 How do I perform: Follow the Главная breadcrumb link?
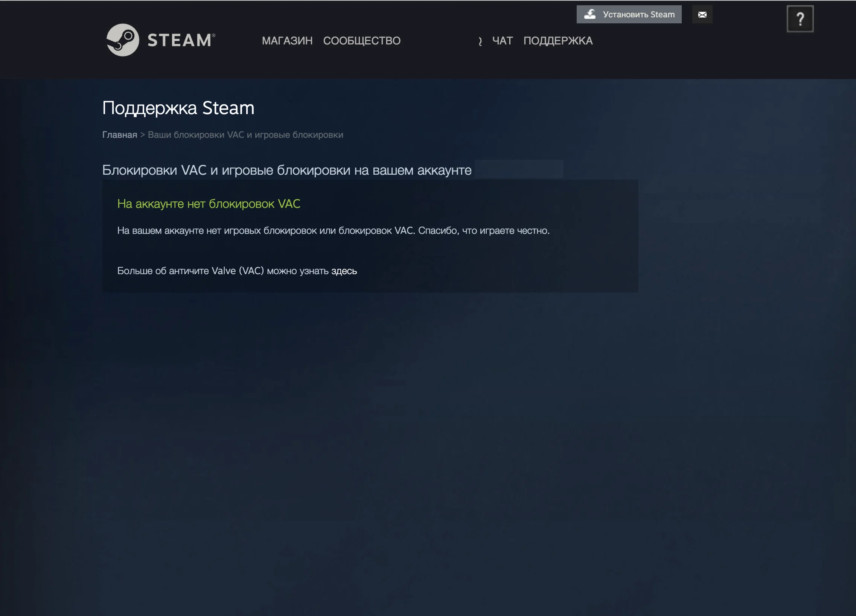point(120,135)
